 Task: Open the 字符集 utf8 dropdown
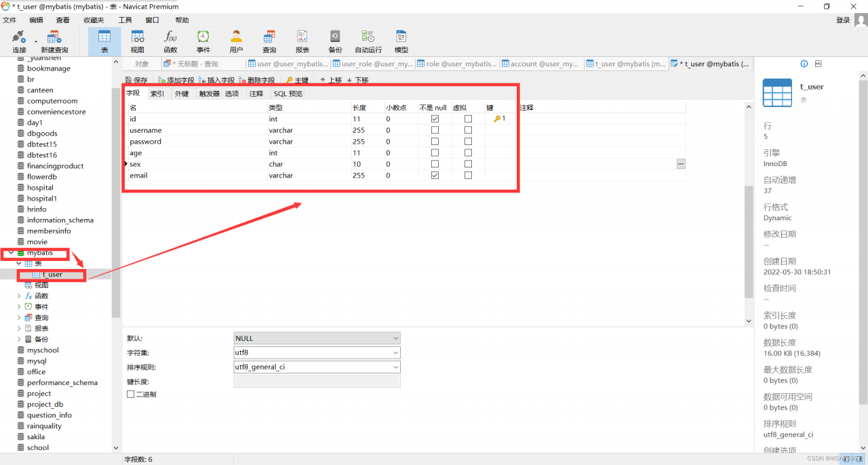click(x=317, y=352)
